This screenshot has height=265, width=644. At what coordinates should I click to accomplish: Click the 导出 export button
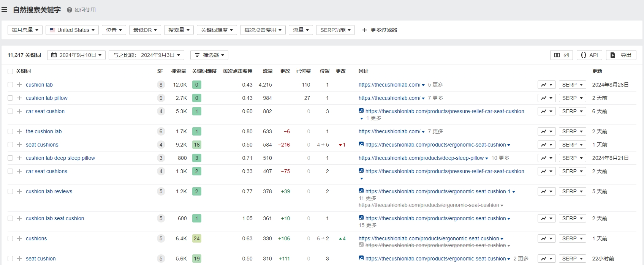(x=621, y=55)
